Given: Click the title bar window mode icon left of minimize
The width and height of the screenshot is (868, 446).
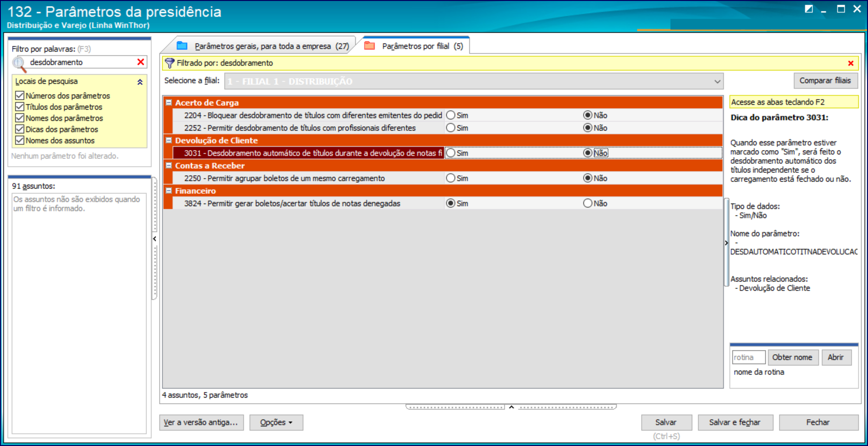Looking at the screenshot, I should (809, 9).
